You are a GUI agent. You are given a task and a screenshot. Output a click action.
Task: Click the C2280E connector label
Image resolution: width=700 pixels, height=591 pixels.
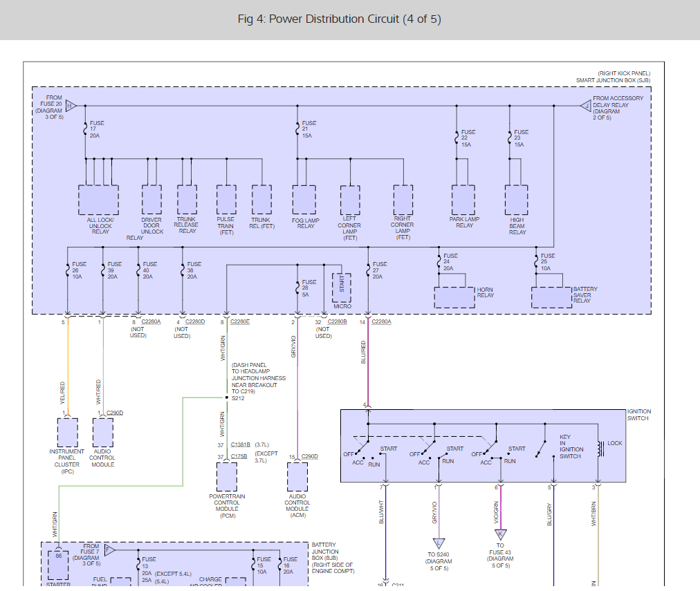(241, 322)
